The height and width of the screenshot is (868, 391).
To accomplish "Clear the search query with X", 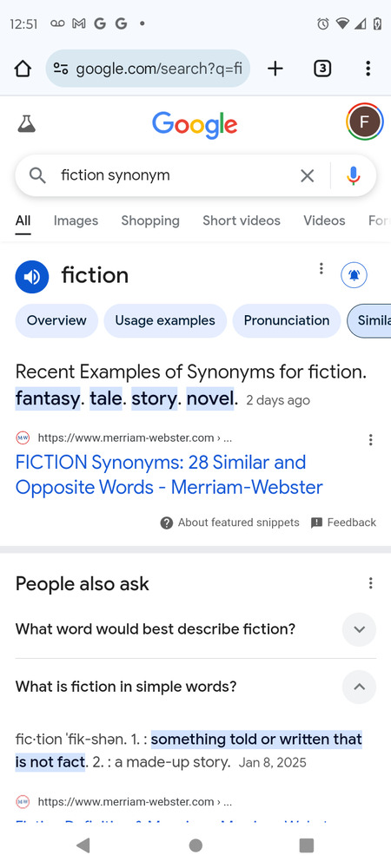I will pos(307,176).
